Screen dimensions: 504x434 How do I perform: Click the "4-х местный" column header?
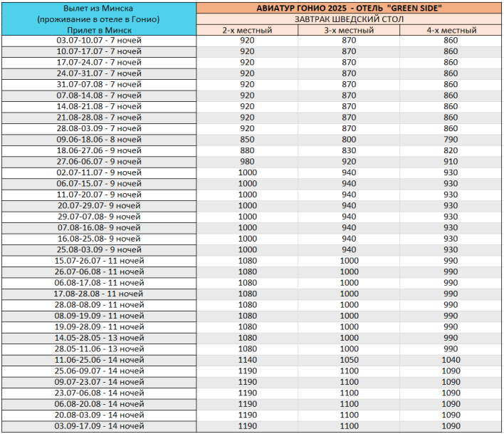tap(451, 31)
